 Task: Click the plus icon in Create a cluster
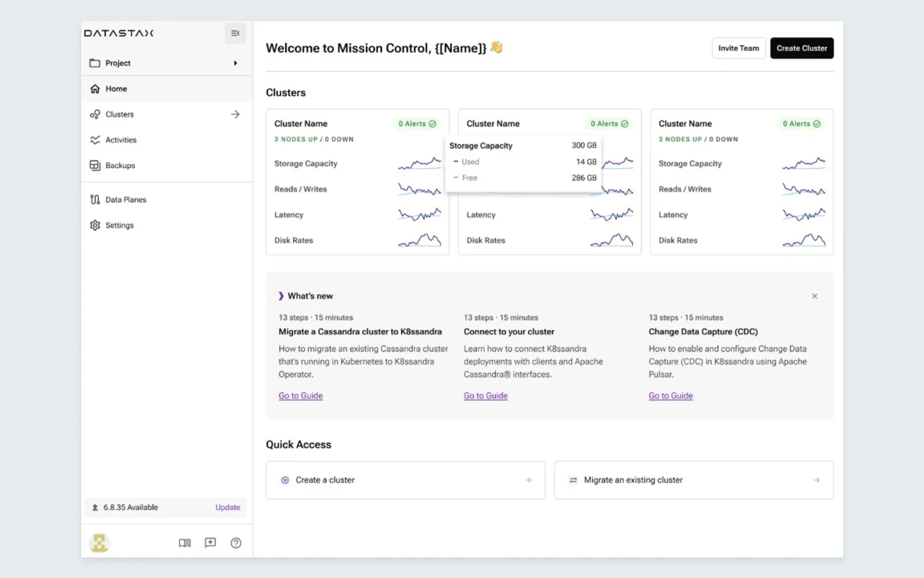coord(285,480)
